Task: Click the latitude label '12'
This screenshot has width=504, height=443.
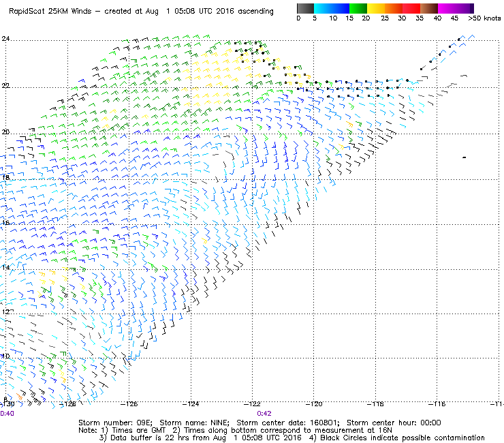Action: [x=5, y=311]
